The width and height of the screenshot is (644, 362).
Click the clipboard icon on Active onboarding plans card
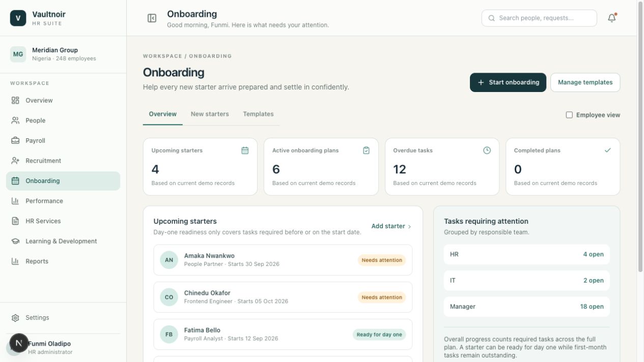366,150
